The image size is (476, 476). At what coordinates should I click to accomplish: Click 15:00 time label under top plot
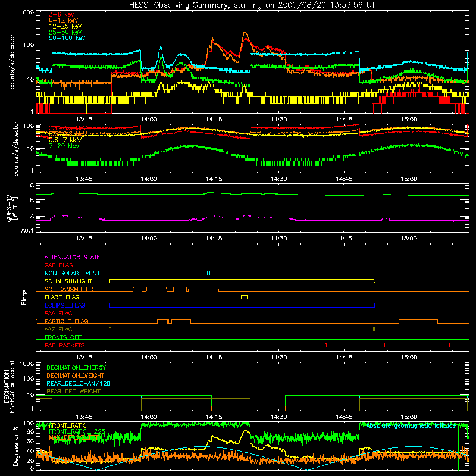409,120
